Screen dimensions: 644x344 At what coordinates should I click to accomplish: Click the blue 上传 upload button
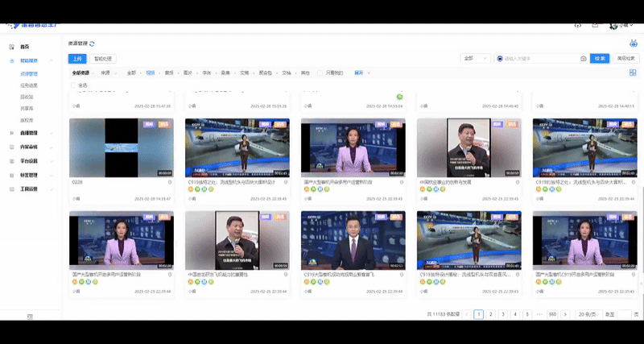point(76,59)
